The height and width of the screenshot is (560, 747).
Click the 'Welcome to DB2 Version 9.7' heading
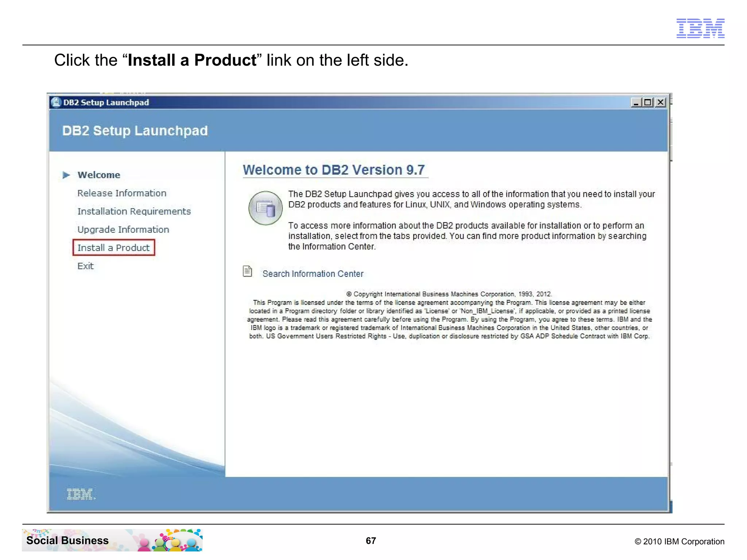pyautogui.click(x=334, y=170)
